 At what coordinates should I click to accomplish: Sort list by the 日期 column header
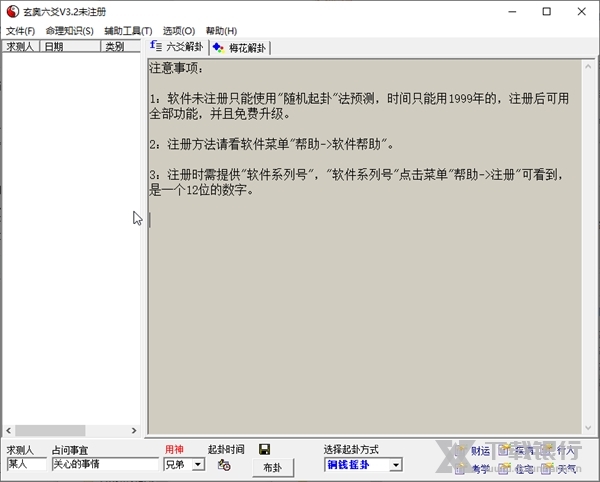pos(70,46)
